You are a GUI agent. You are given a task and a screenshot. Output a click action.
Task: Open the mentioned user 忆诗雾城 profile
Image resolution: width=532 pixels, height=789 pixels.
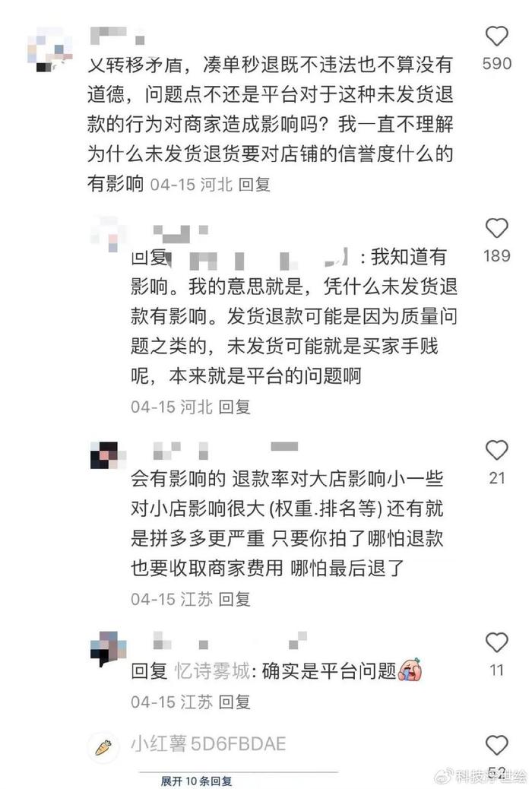coord(212,670)
